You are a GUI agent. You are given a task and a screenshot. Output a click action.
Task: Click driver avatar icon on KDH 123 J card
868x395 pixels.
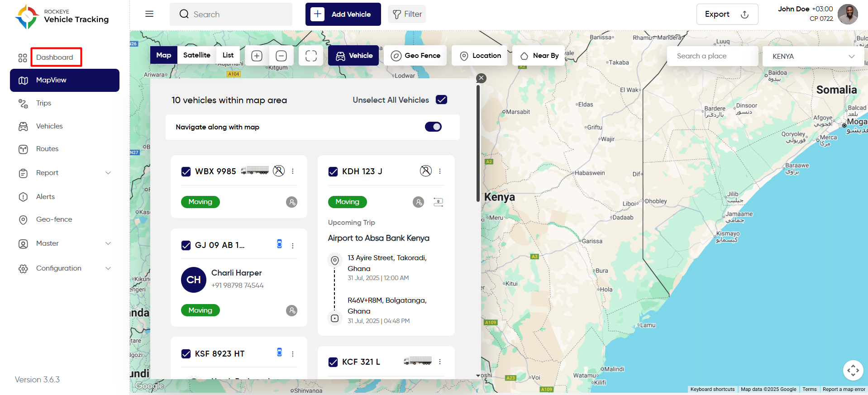pos(419,202)
